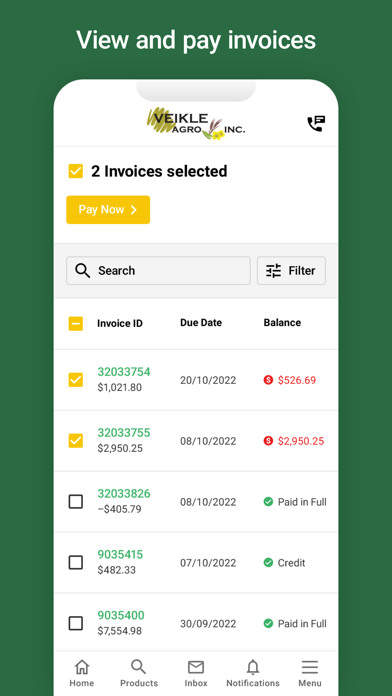The image size is (392, 696).
Task: Click the red $526.69 balance
Action: click(297, 380)
